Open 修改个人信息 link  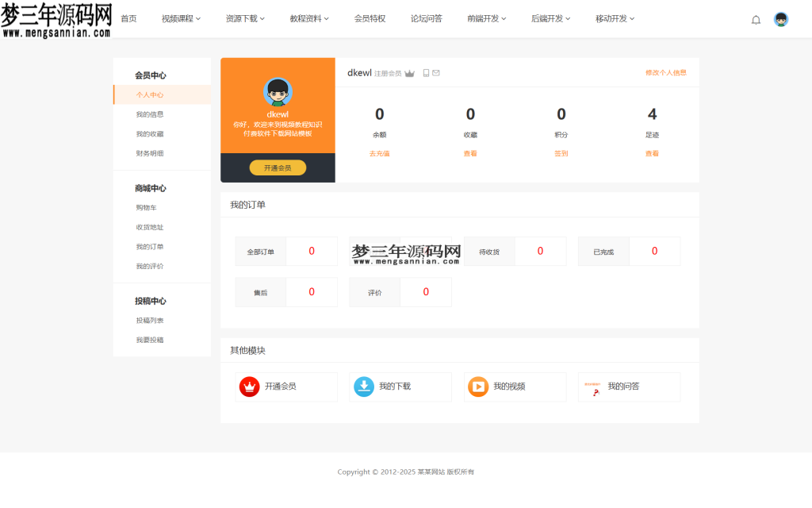click(x=668, y=71)
